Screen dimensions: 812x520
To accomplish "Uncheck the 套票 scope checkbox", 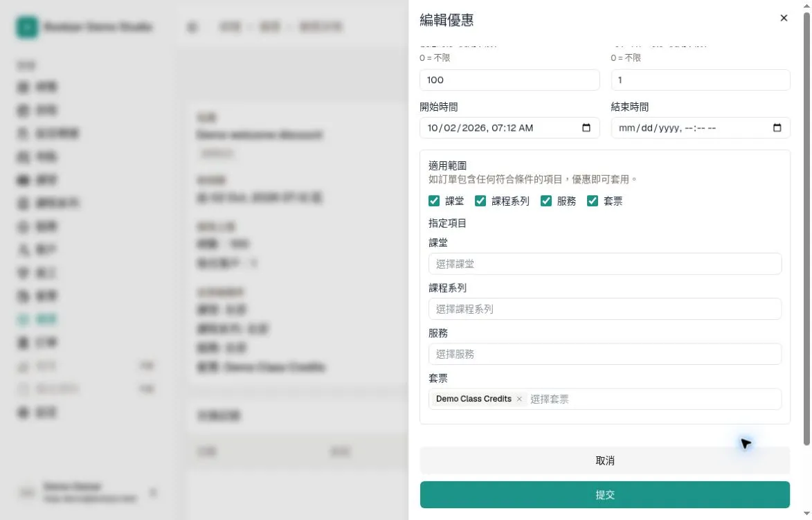I will (x=593, y=201).
